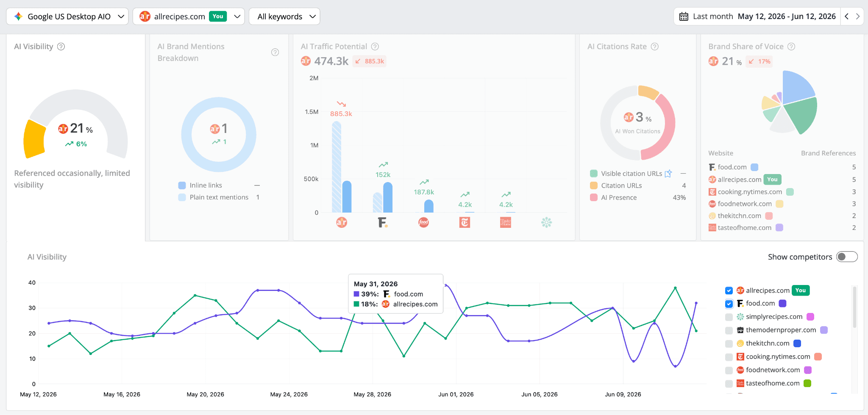The height and width of the screenshot is (415, 868).
Task: Go to the next date period arrow
Action: pyautogui.click(x=858, y=17)
